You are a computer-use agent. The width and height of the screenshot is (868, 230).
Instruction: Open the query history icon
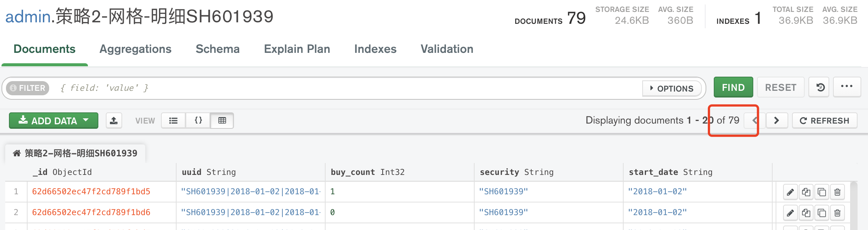point(820,87)
